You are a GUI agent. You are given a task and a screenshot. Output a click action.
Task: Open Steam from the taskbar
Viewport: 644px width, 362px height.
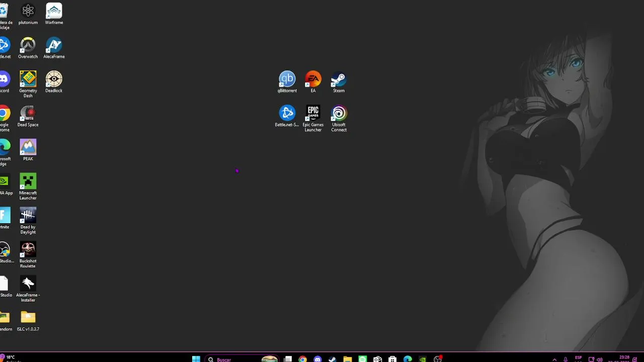click(332, 359)
